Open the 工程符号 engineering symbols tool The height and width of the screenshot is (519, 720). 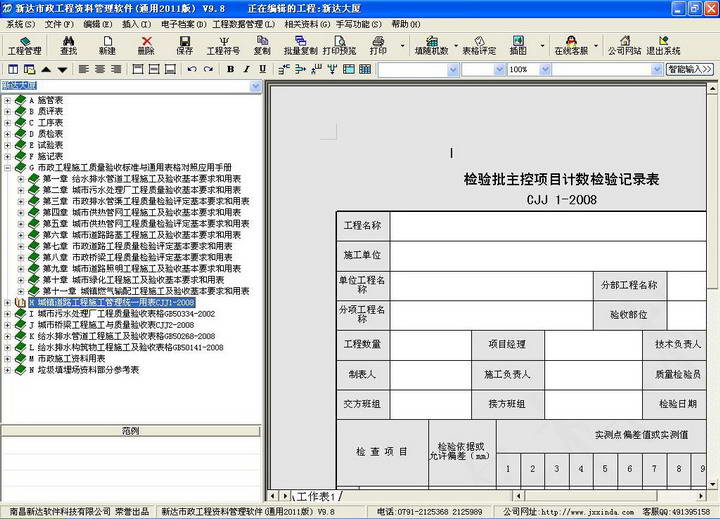pos(223,45)
